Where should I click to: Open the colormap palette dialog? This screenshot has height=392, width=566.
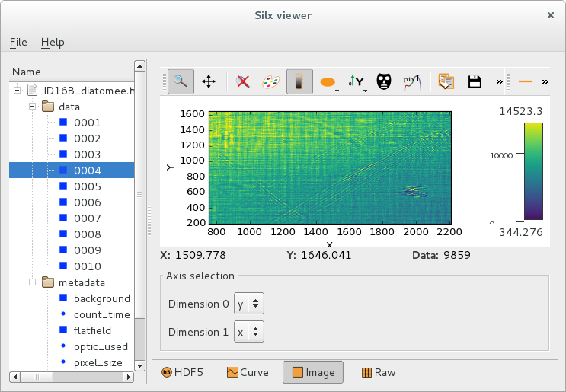[x=271, y=81]
